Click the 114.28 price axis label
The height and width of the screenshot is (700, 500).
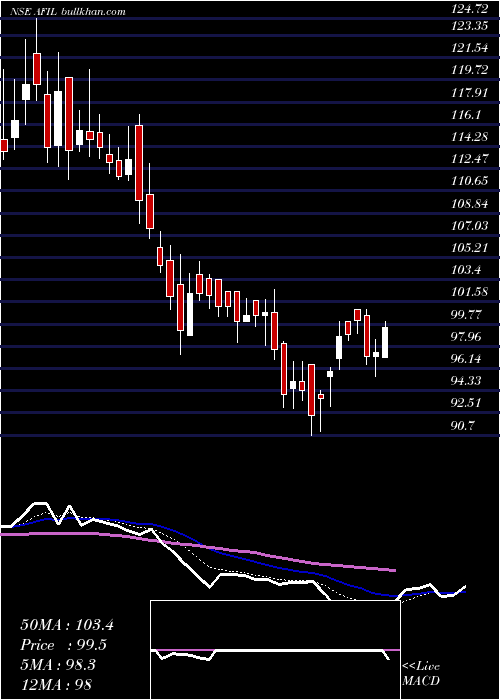pyautogui.click(x=470, y=137)
